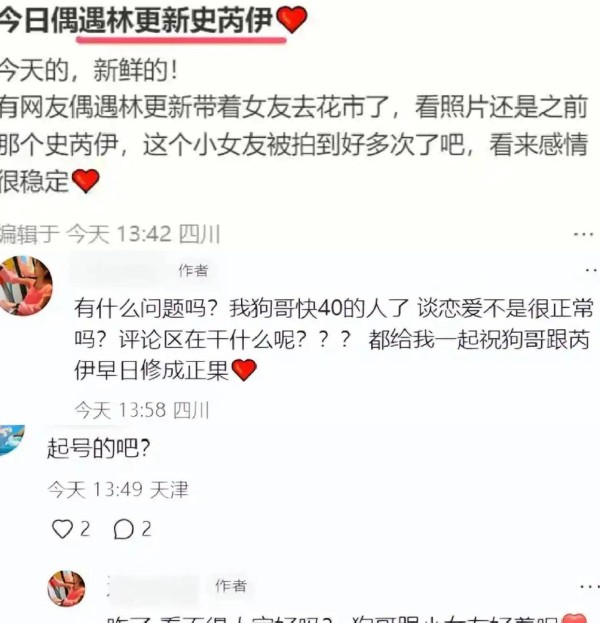Select the comment text 起号的吧?

99,448
